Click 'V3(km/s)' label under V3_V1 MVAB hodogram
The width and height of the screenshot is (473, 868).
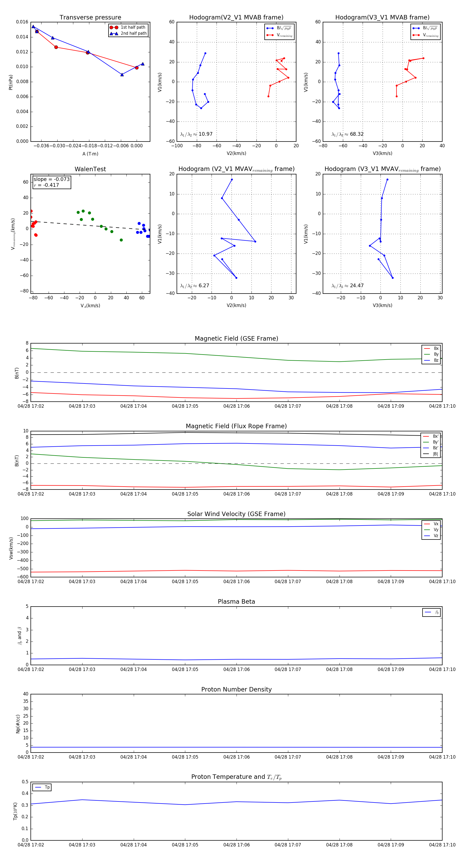click(382, 153)
